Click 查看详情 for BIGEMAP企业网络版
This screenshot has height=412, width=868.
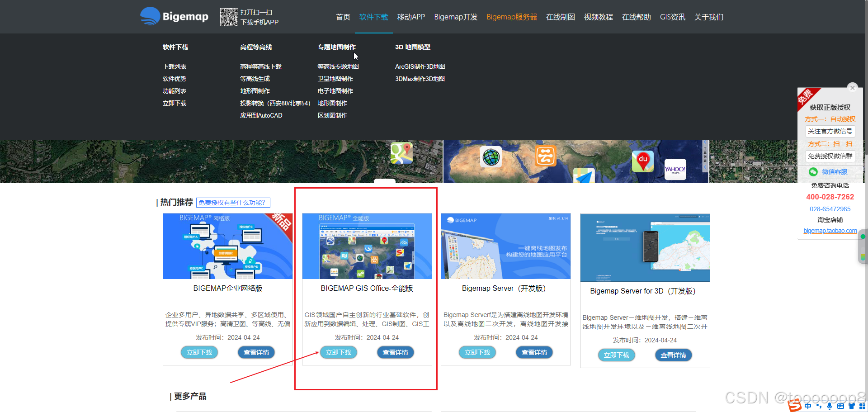click(x=256, y=352)
